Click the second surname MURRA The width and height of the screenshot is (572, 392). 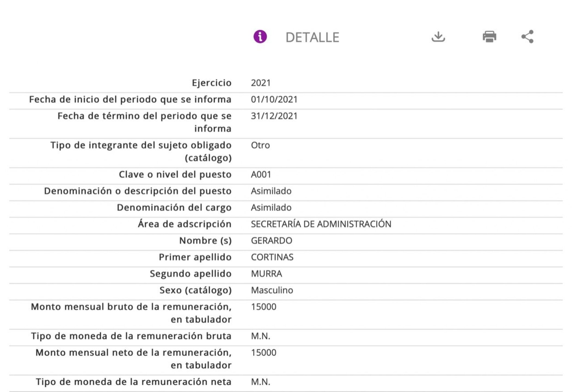click(266, 274)
